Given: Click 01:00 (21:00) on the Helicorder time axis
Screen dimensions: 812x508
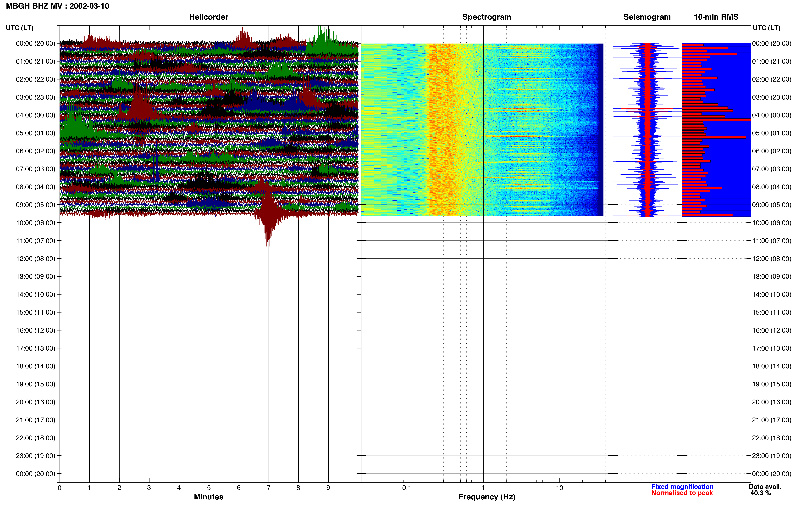Looking at the screenshot, I should point(36,61).
